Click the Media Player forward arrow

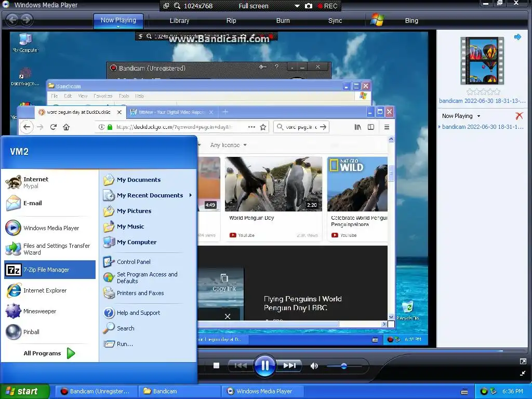(26, 20)
